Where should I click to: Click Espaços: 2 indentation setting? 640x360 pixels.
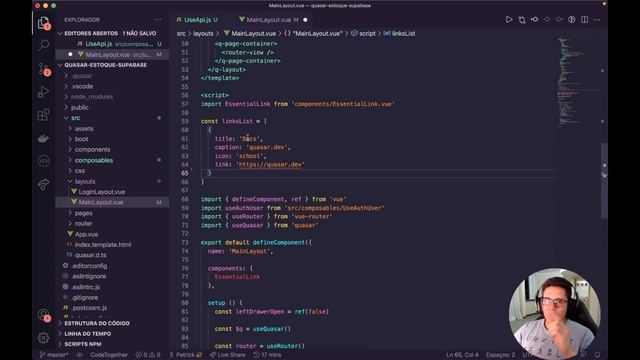[500, 355]
